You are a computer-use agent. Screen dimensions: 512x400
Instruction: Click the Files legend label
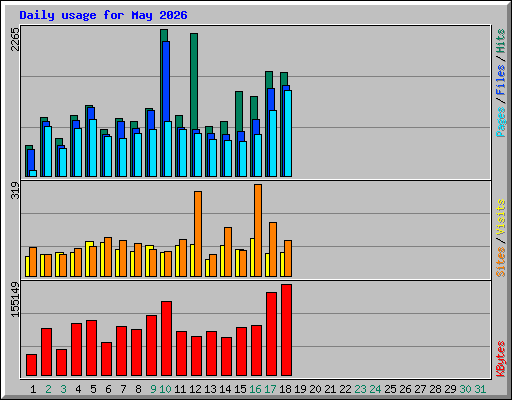tap(501, 80)
